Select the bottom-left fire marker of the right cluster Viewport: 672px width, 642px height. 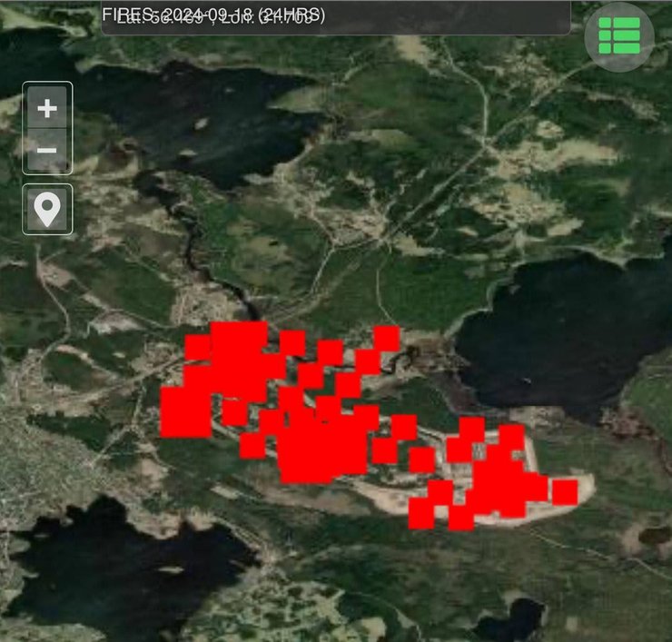click(x=421, y=515)
